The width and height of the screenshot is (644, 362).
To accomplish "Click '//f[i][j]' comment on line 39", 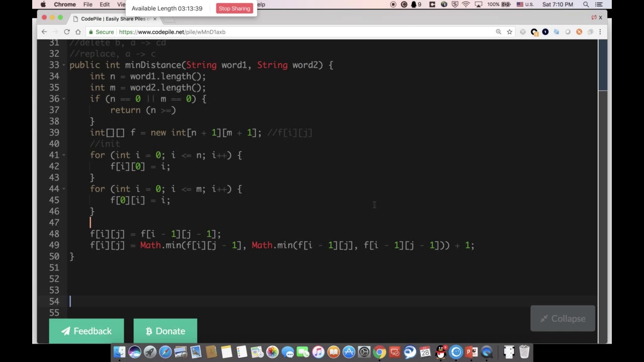I will click(290, 133).
